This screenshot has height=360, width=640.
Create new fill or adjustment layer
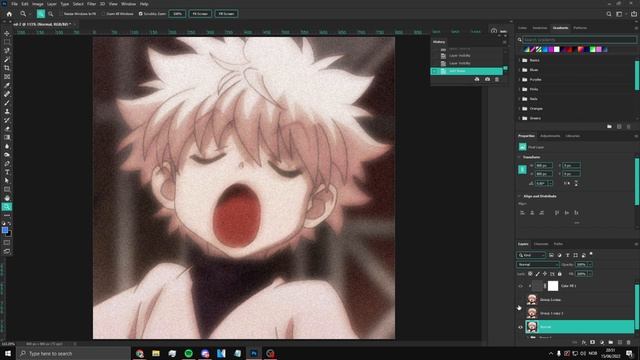click(602, 342)
